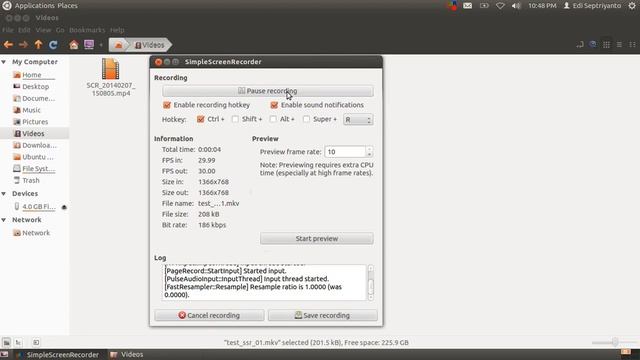The height and width of the screenshot is (360, 640).
Task: Toggle Enable sound notifications checkbox
Action: pyautogui.click(x=274, y=105)
